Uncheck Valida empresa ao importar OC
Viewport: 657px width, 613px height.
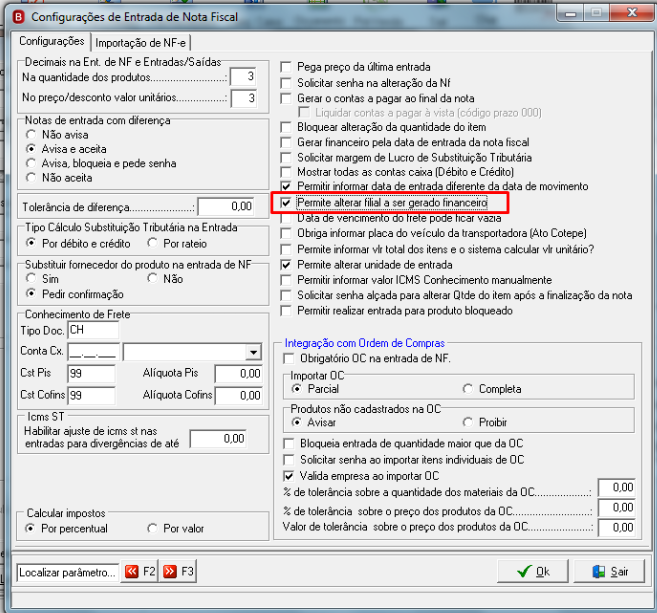tap(289, 476)
